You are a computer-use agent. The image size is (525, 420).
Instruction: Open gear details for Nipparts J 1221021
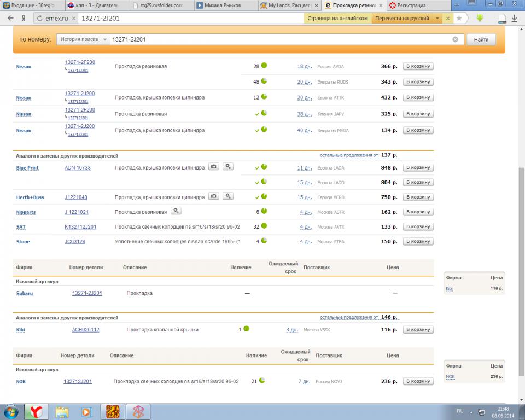point(176,211)
